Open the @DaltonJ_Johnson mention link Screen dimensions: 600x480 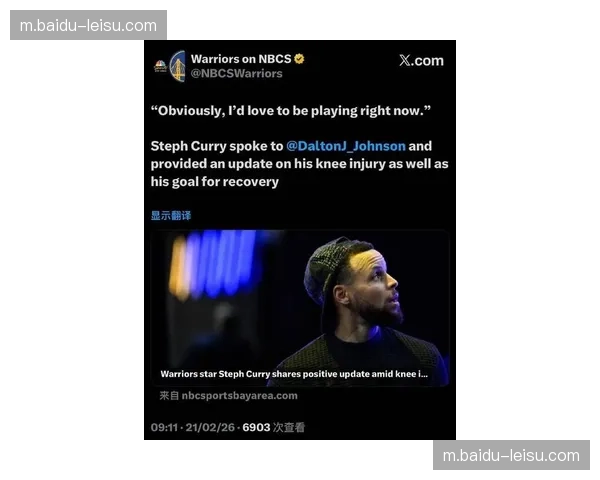pos(346,146)
